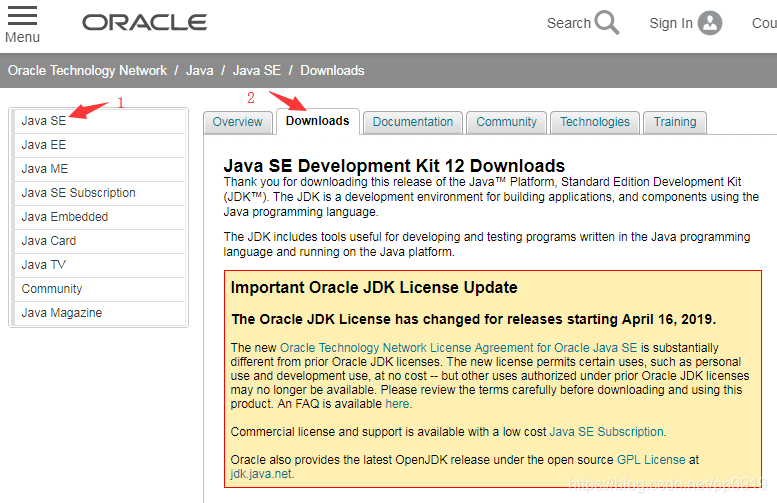Go to the Technologies tab

(595, 122)
